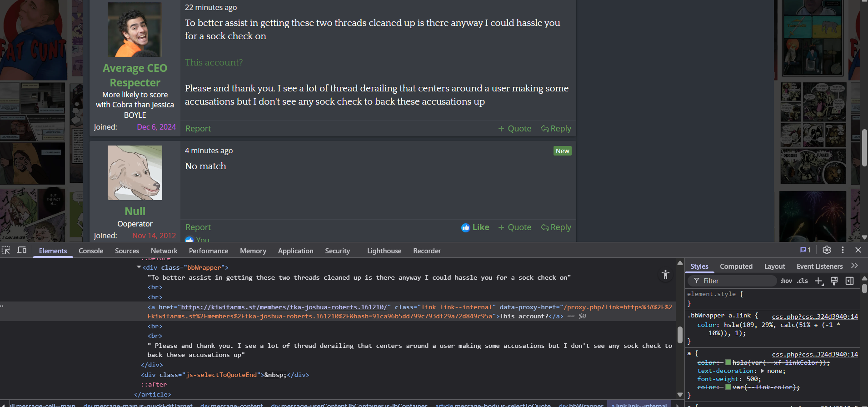Quote Null's 'No match' post
Viewport: 868px width, 407px height.
click(x=514, y=227)
